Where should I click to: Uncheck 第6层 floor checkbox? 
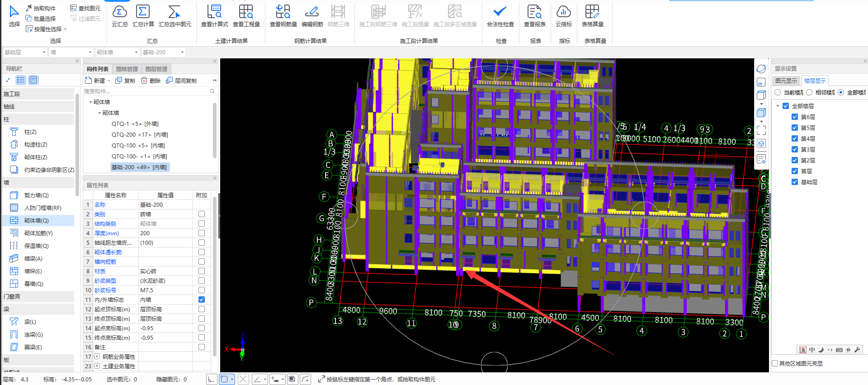795,117
